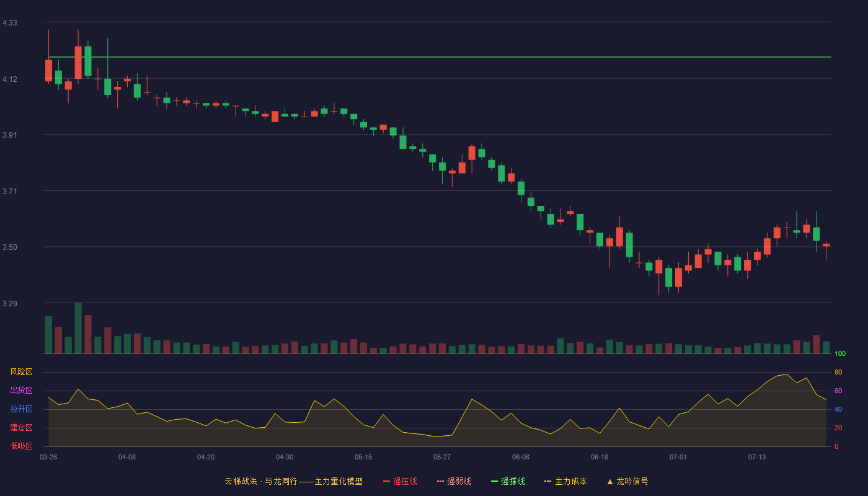
Task: Click the 3.91 price axis label
Action: (10, 135)
